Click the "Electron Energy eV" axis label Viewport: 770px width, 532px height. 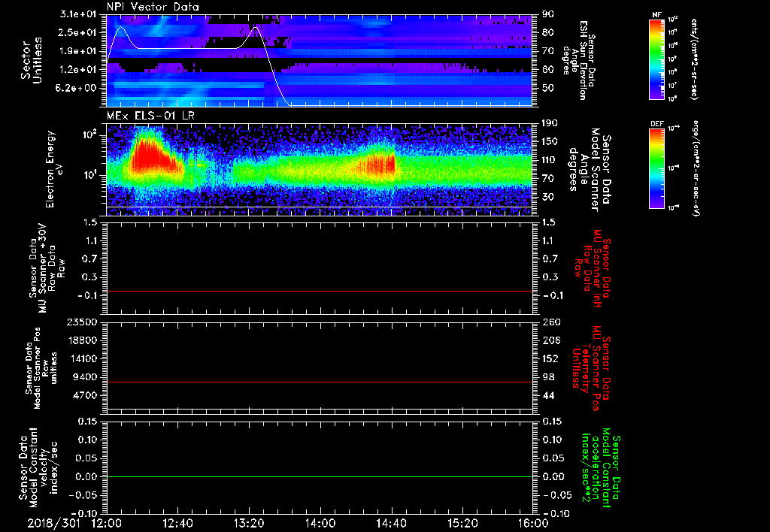54,169
